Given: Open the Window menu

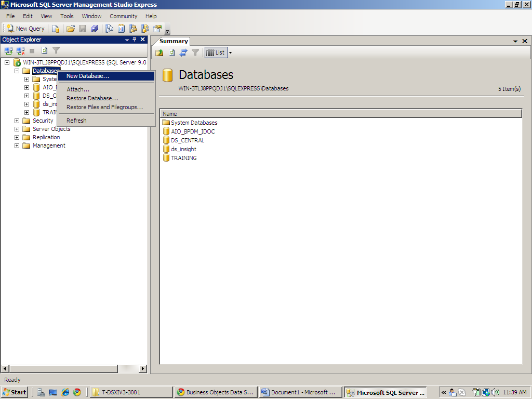Looking at the screenshot, I should click(x=91, y=16).
